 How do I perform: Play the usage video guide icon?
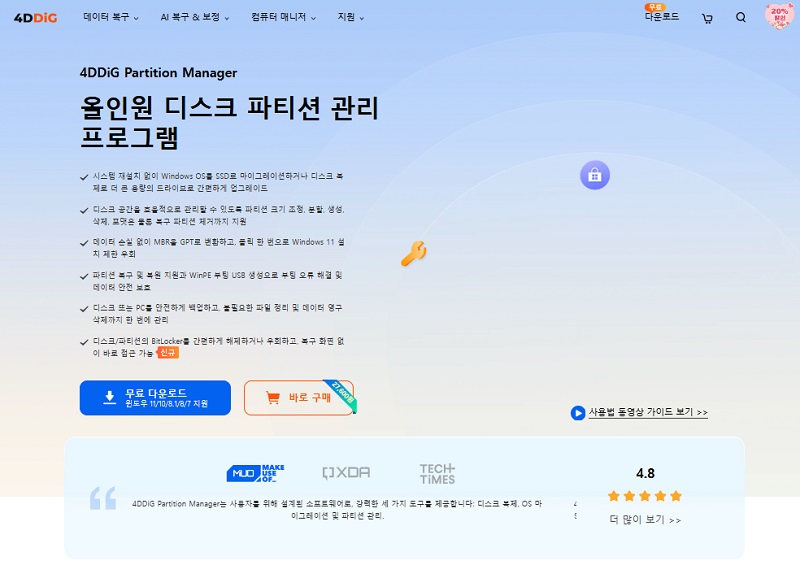coord(578,412)
